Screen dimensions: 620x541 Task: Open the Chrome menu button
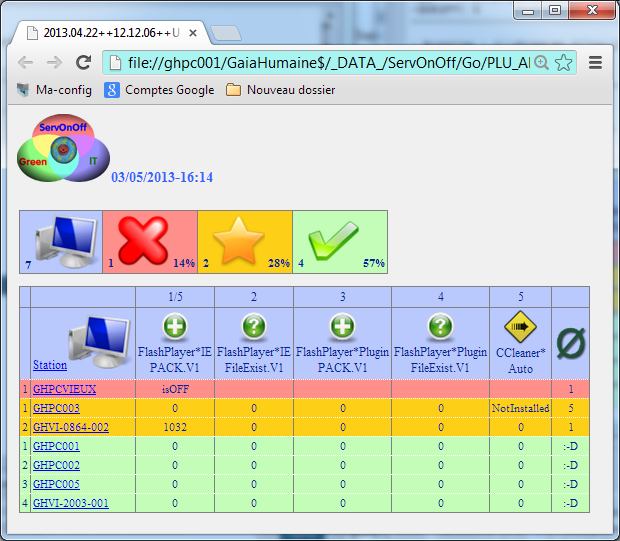pyautogui.click(x=595, y=62)
